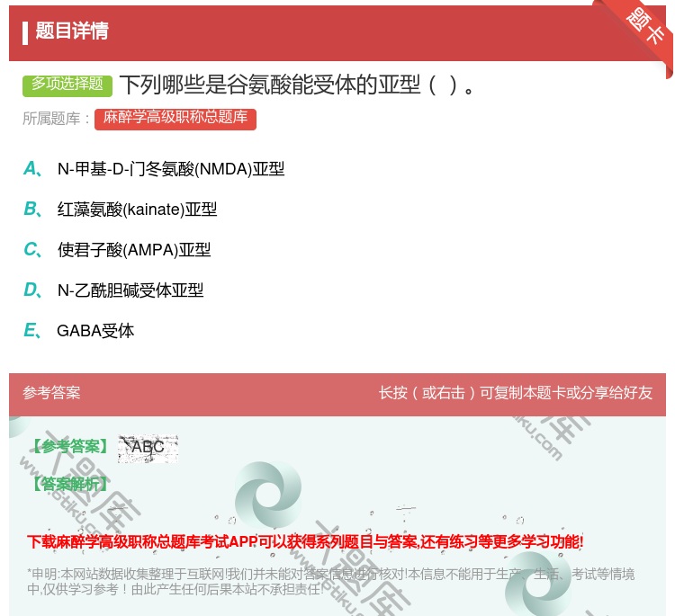Click the 【参考答案】 green label
Screen dimensions: 675x616
(70, 447)
